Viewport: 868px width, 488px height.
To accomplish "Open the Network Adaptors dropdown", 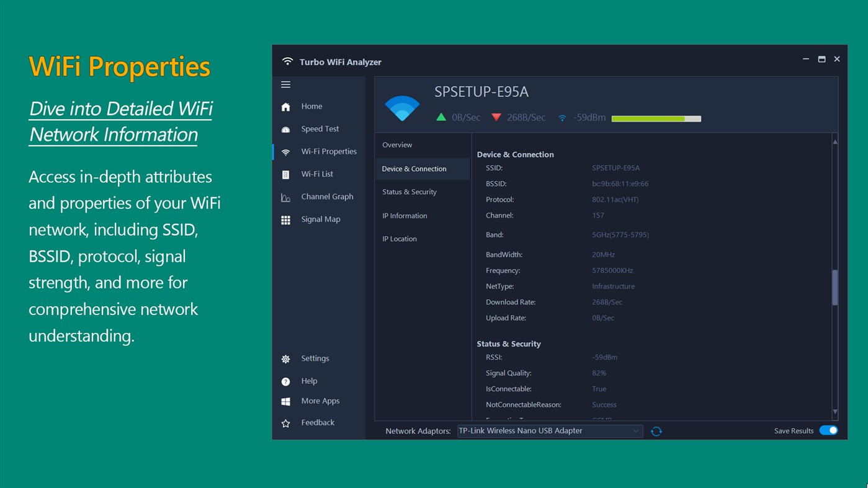I will coord(635,430).
